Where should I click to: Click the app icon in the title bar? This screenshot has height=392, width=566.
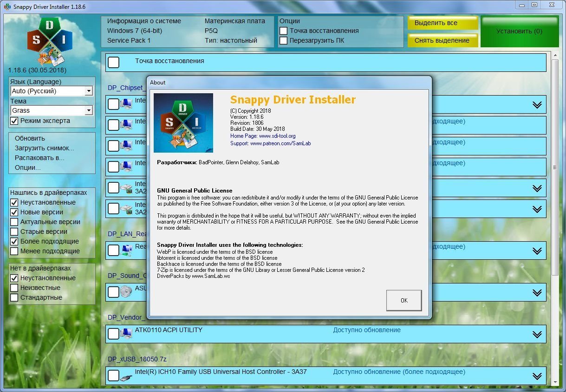pyautogui.click(x=7, y=7)
